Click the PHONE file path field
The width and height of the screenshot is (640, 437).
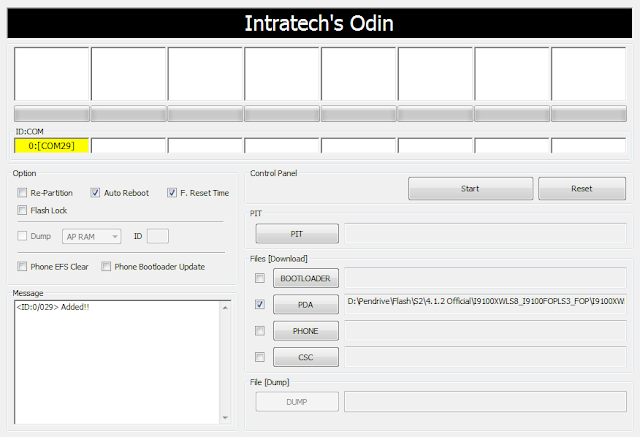pyautogui.click(x=485, y=331)
